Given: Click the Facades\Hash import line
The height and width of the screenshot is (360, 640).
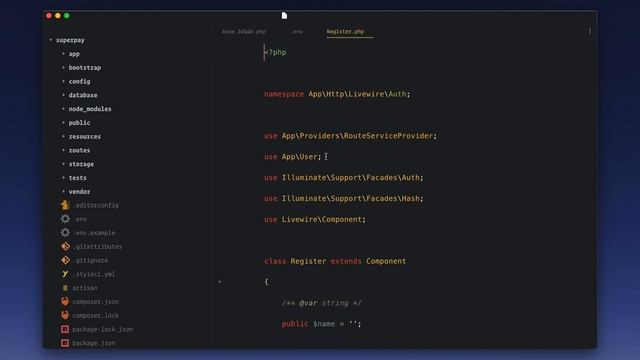Looking at the screenshot, I should (x=344, y=198).
